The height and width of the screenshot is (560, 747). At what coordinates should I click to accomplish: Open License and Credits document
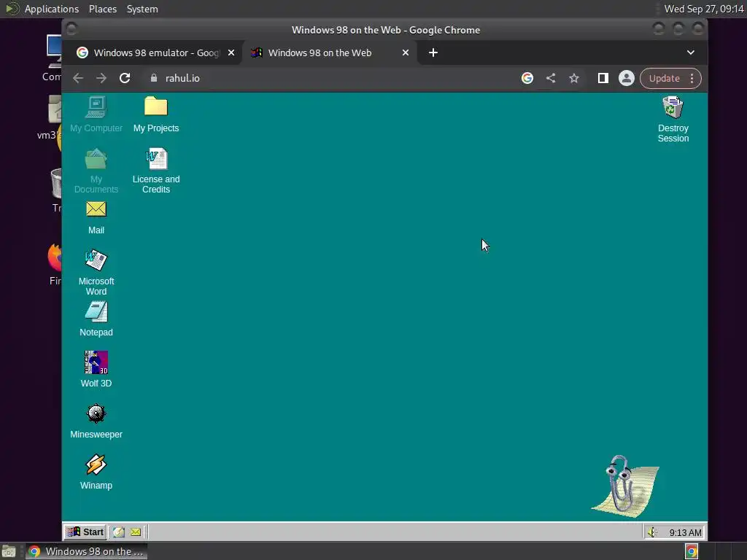pos(156,171)
